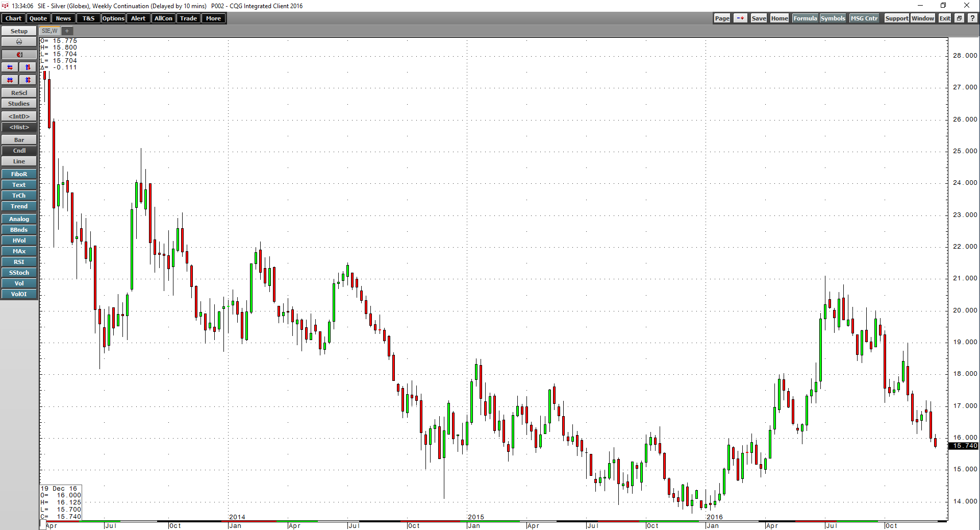
Task: Open the Trade menu
Action: (x=188, y=18)
